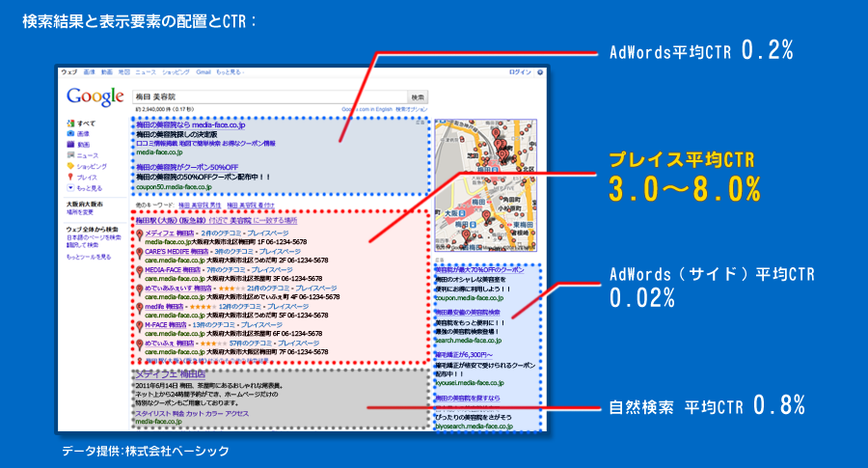Image resolution: width=868 pixels, height=468 pixels.
Task: Open the MEDIA-FACE 梅田店 place listing
Action: click(173, 270)
